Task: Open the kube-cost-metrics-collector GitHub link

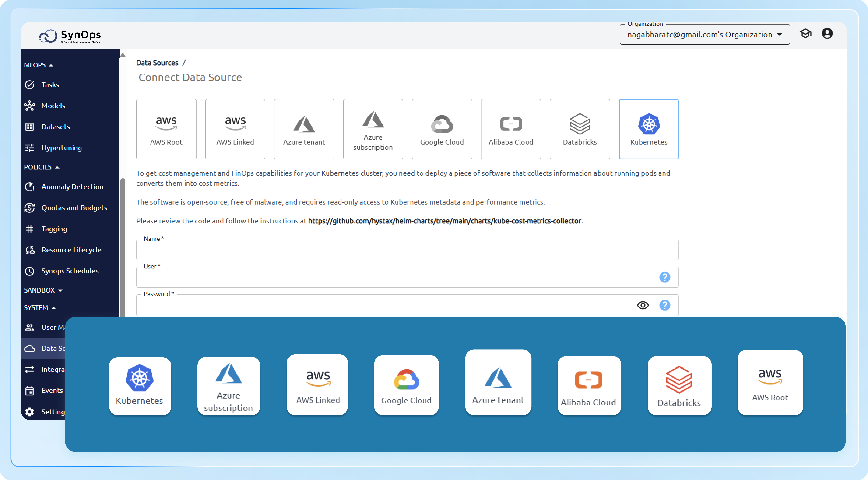Action: click(x=444, y=221)
